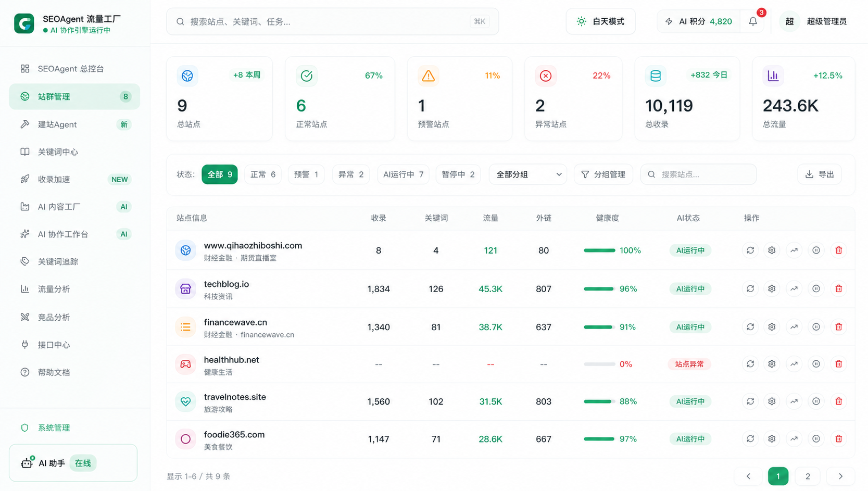Image resolution: width=868 pixels, height=491 pixels.
Task: Go to page 2
Action: pos(808,476)
